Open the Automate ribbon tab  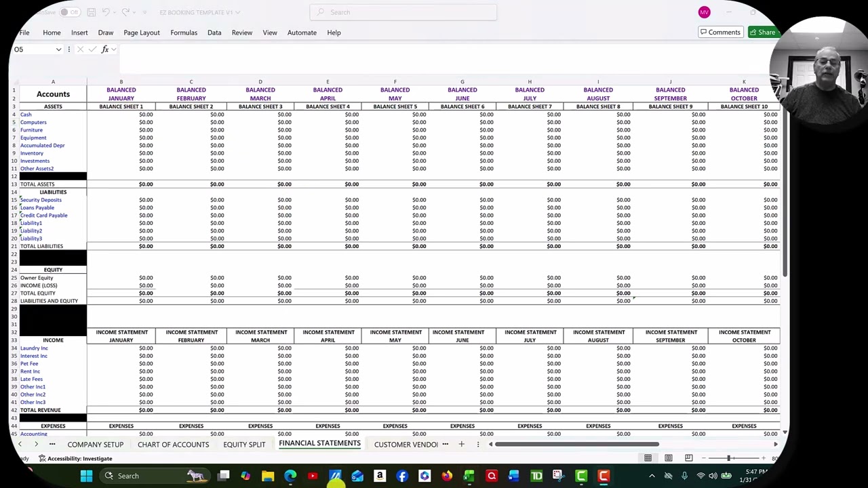[302, 33]
